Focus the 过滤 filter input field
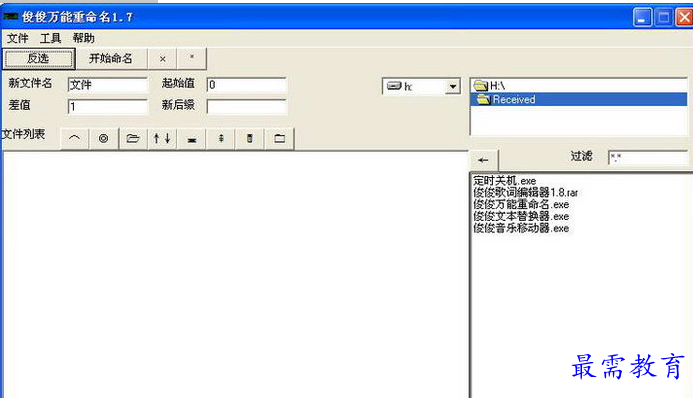The height and width of the screenshot is (398, 693). [x=648, y=157]
